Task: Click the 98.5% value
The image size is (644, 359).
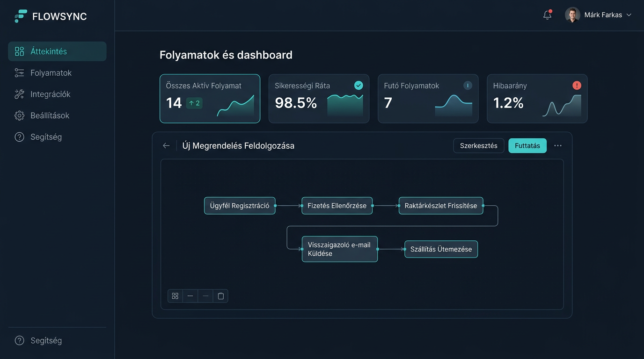Action: coord(296,103)
